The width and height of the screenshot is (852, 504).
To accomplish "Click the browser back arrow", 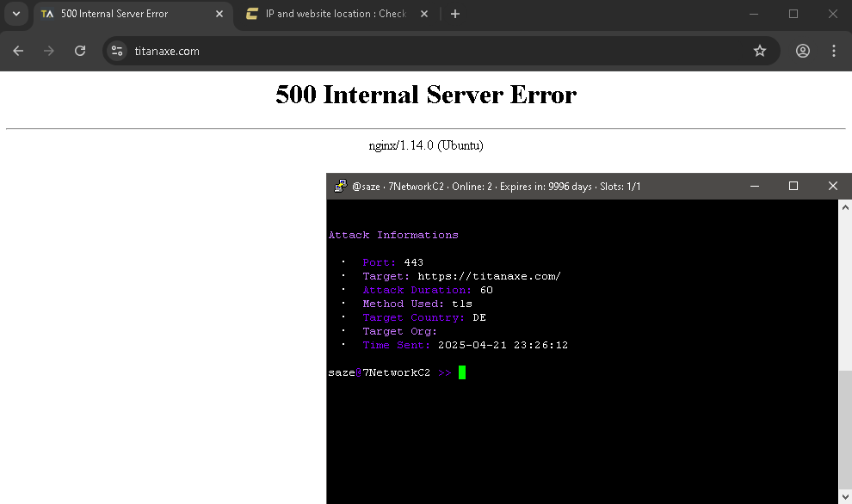I will pos(18,51).
